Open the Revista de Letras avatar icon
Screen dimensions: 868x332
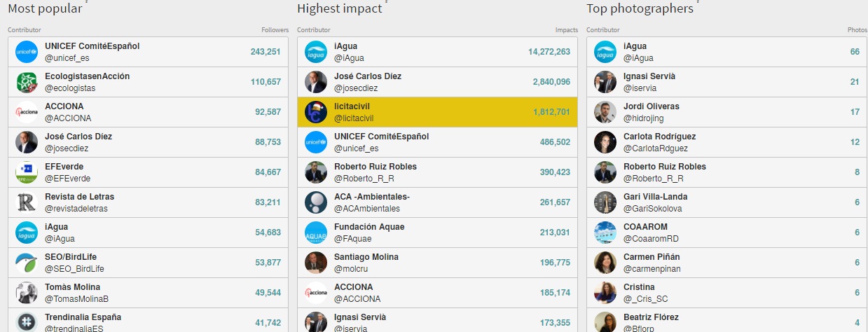click(27, 202)
